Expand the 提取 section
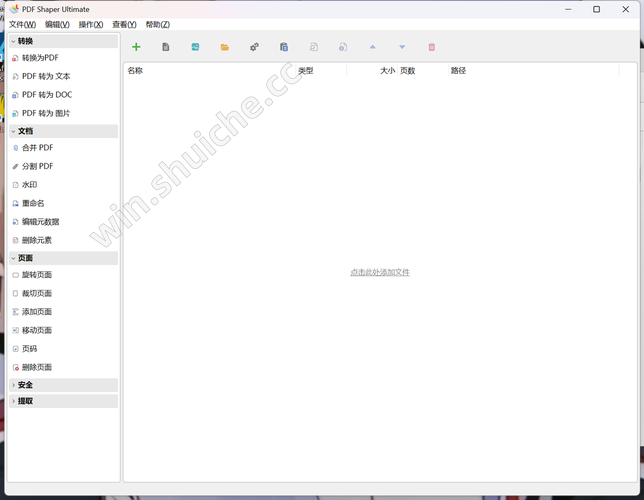 63,401
